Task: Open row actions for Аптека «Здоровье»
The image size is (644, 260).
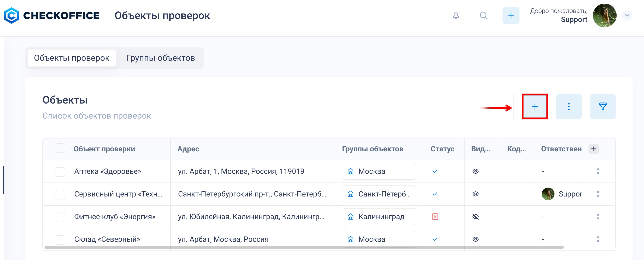Action: (x=598, y=171)
